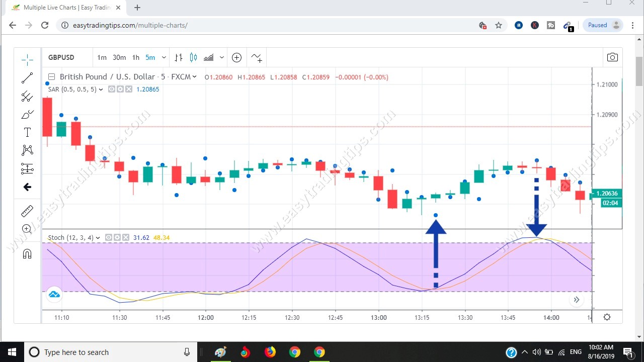Expand the SAR parameters dropdown
644x362 pixels.
102,89
